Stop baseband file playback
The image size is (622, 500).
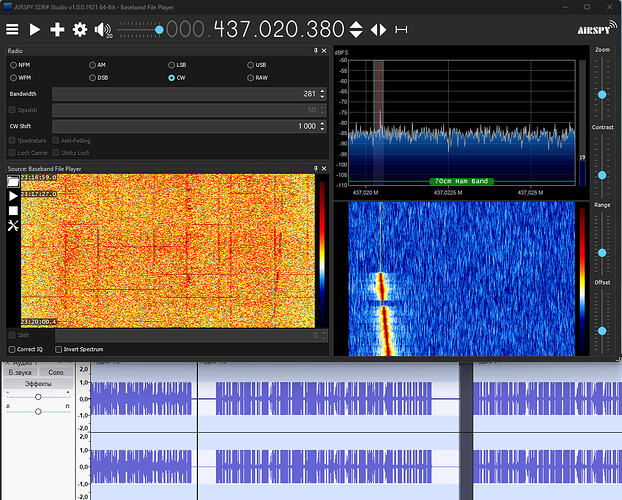(x=13, y=211)
